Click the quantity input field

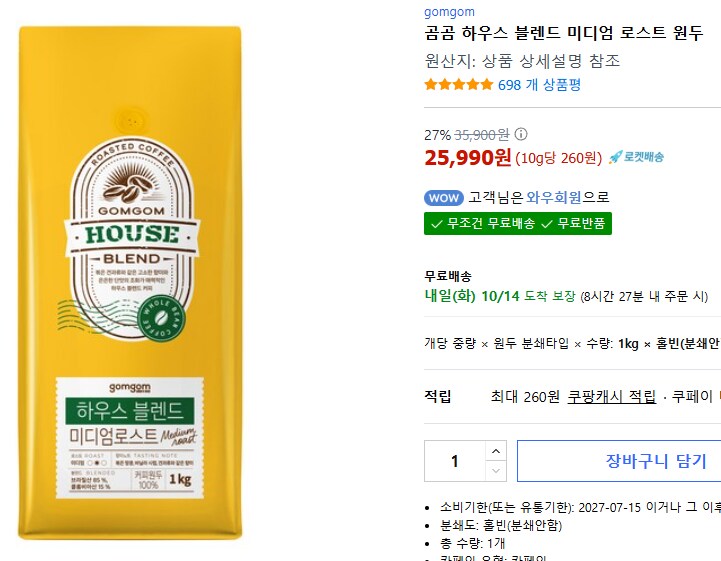tap(455, 461)
